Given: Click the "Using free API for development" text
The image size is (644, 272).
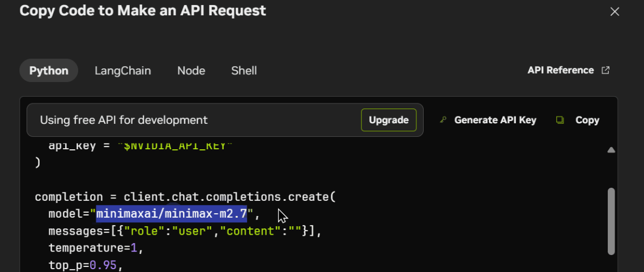Looking at the screenshot, I should click(x=123, y=120).
